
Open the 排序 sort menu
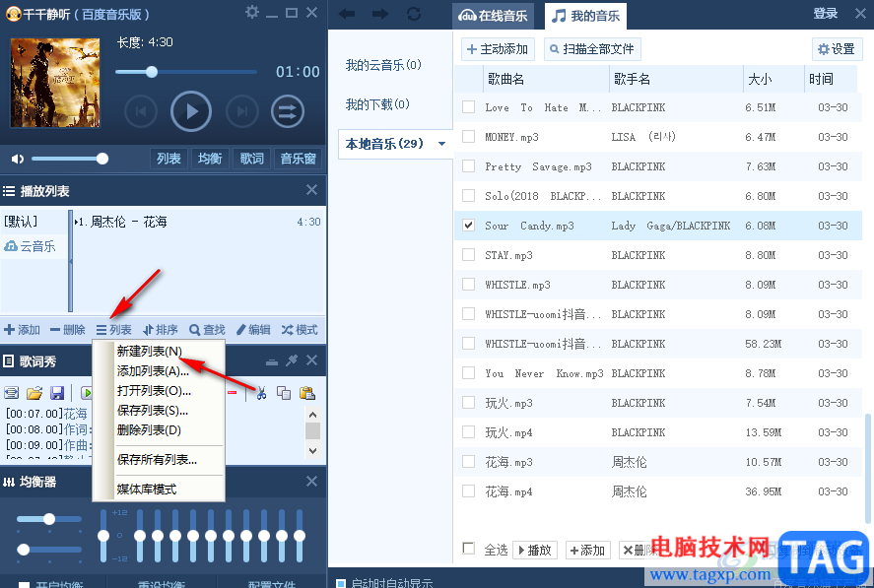coord(161,330)
